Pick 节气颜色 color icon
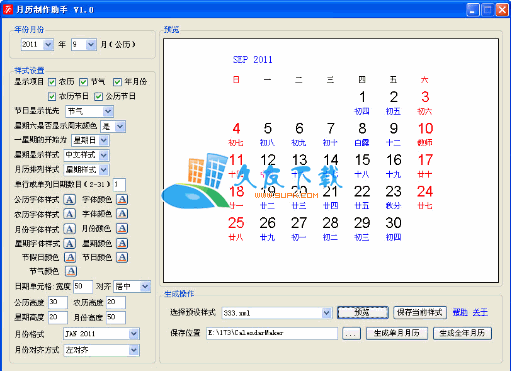Image resolution: width=511 pixels, height=371 pixels. pyautogui.click(x=71, y=271)
